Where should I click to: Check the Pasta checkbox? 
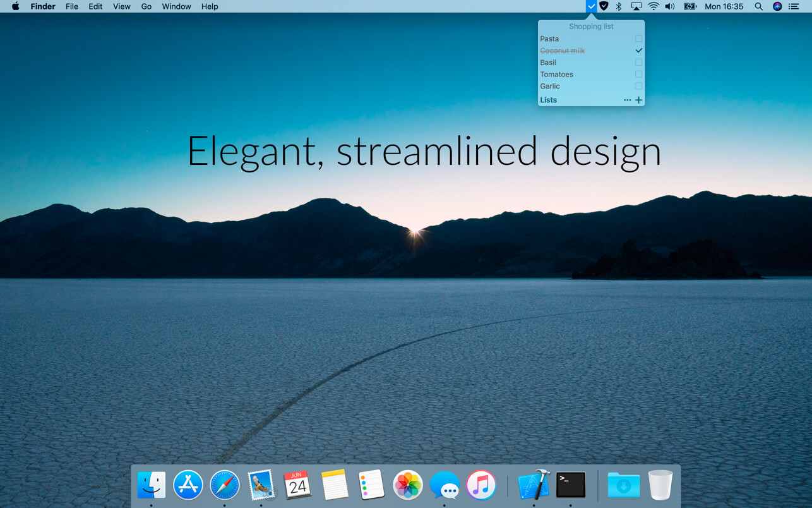coord(638,39)
